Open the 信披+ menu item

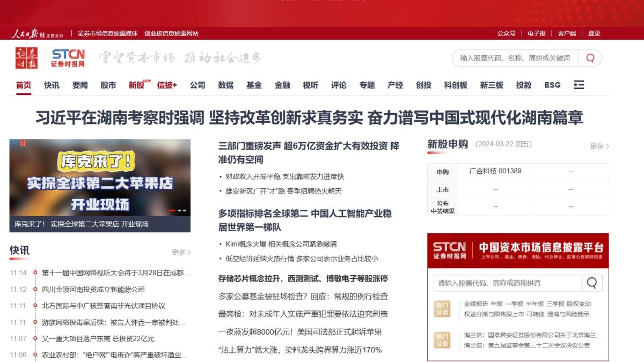pyautogui.click(x=167, y=85)
